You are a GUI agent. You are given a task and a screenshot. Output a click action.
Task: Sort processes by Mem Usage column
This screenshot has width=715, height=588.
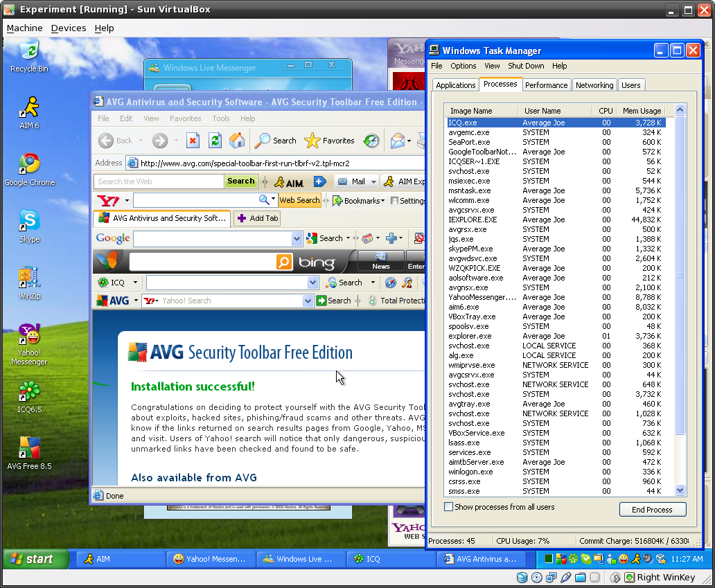pos(642,111)
